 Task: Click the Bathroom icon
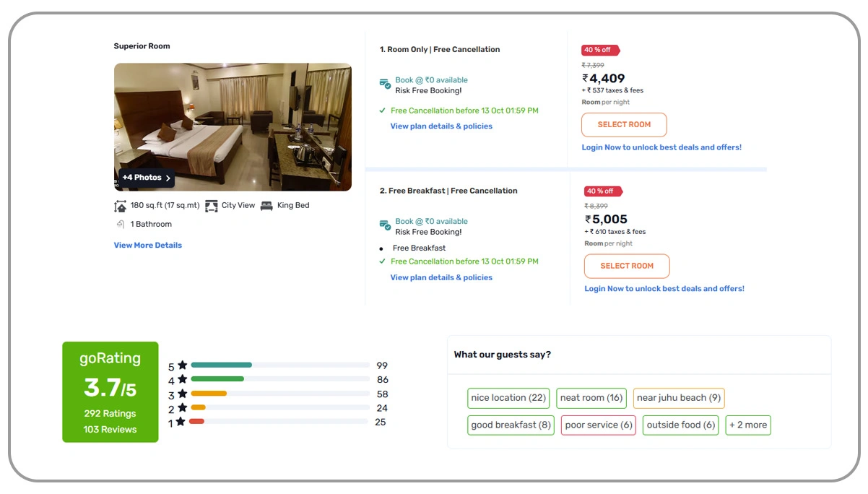pyautogui.click(x=121, y=224)
